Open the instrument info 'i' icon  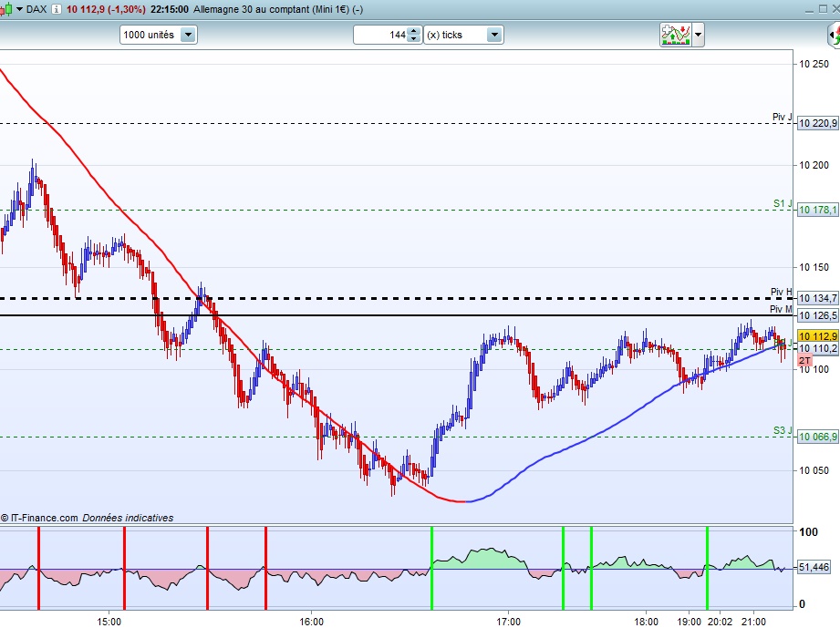tap(56, 9)
